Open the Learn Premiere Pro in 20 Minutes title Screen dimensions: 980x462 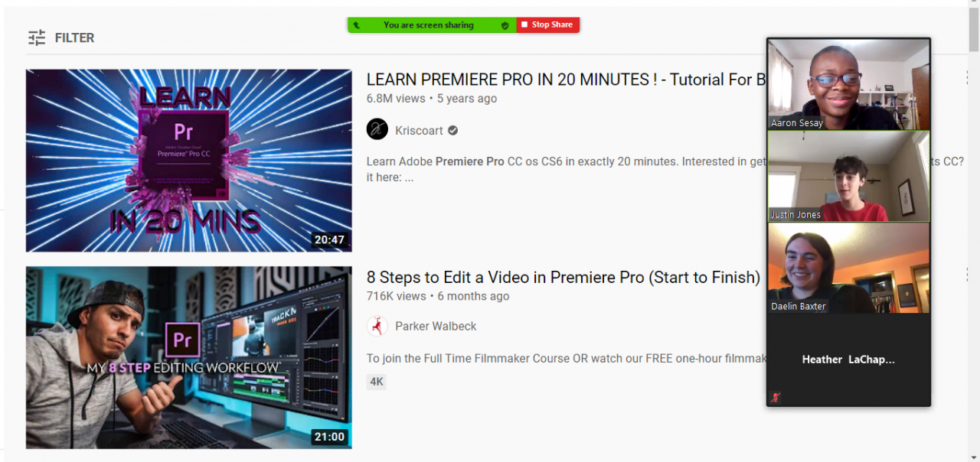coord(567,80)
